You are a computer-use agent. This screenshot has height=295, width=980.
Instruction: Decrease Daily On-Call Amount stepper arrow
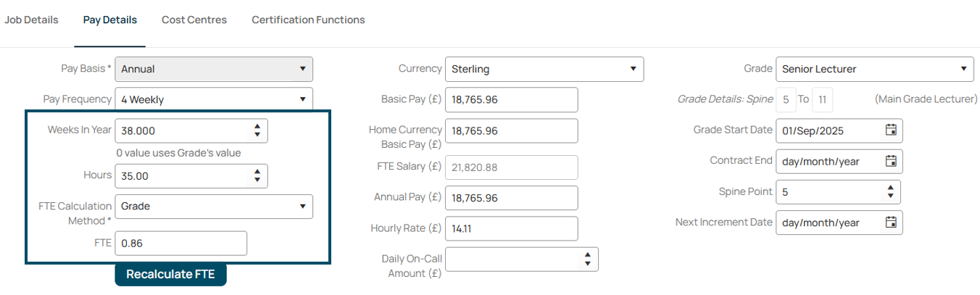coord(588,263)
